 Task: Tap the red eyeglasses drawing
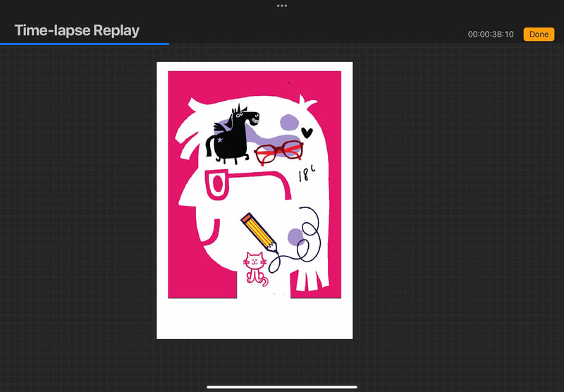(278, 152)
